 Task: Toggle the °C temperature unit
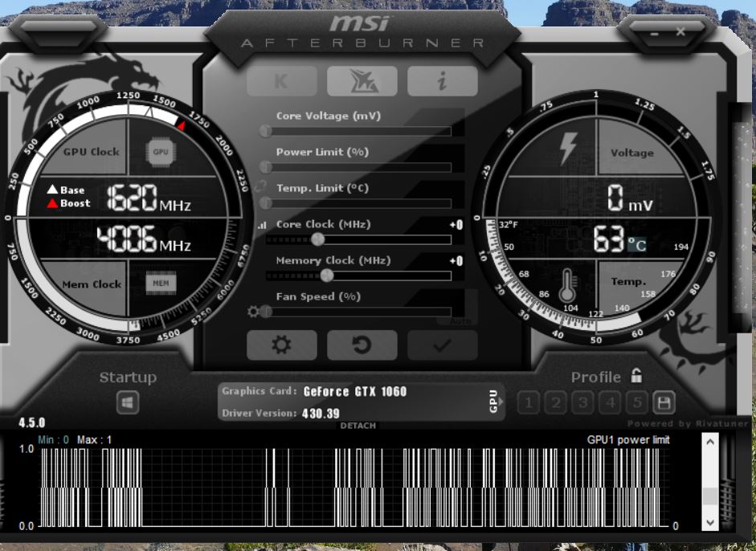pyautogui.click(x=636, y=244)
